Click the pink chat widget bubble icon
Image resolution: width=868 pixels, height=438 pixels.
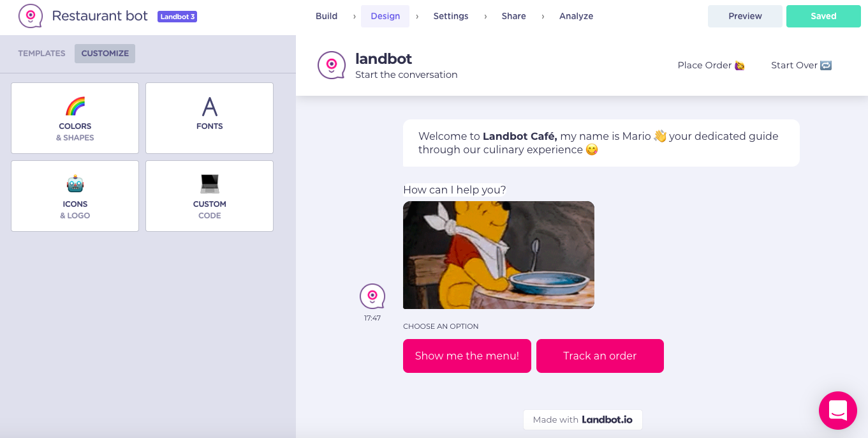pos(838,411)
